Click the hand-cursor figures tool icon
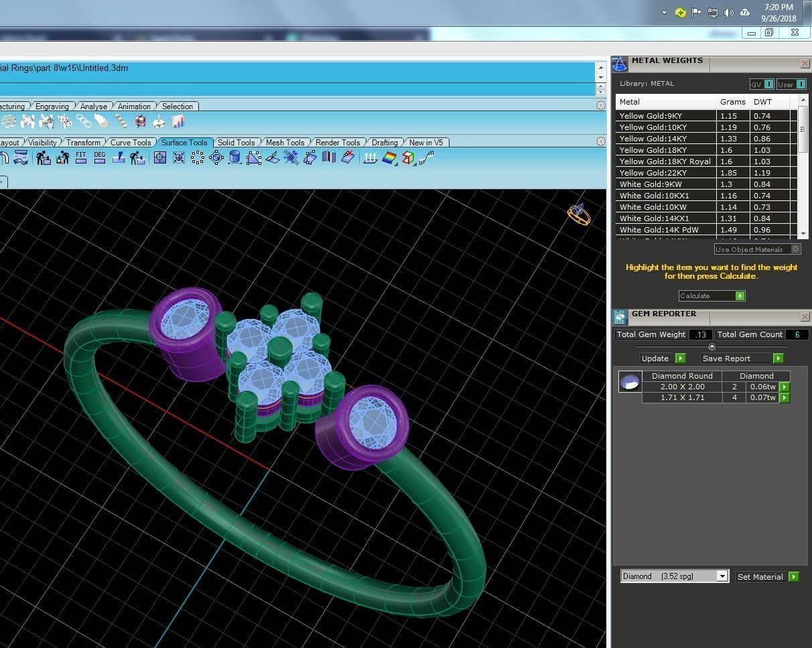Image resolution: width=812 pixels, height=648 pixels. coord(46,121)
